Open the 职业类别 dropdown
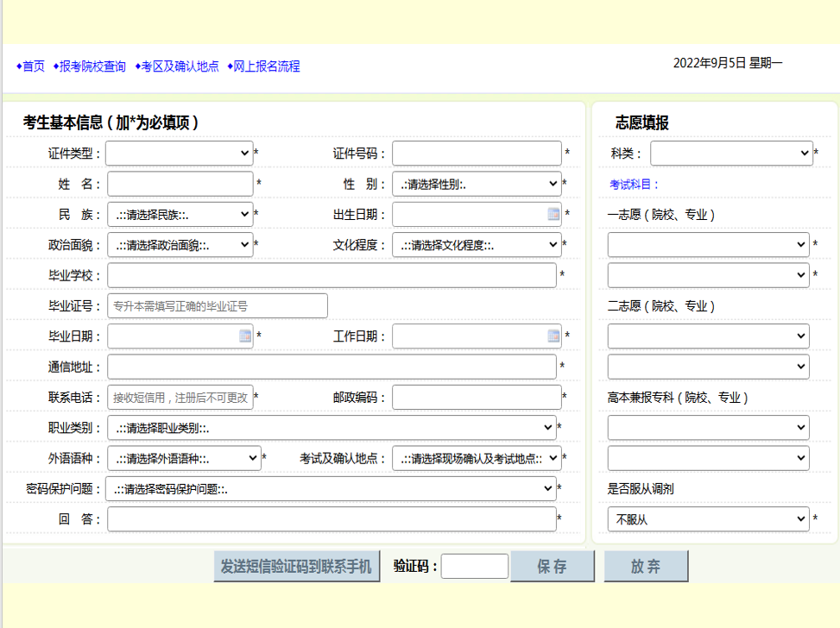840x628 pixels. [x=332, y=428]
